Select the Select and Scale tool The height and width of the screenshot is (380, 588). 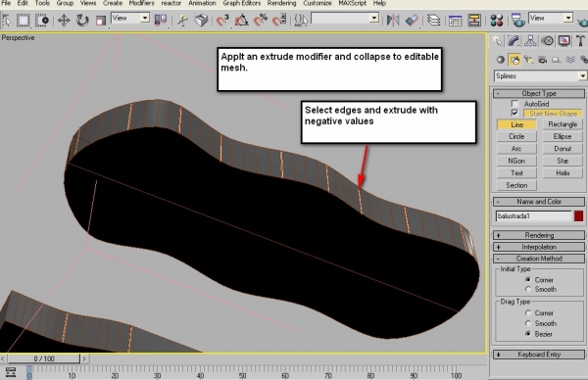tap(101, 20)
